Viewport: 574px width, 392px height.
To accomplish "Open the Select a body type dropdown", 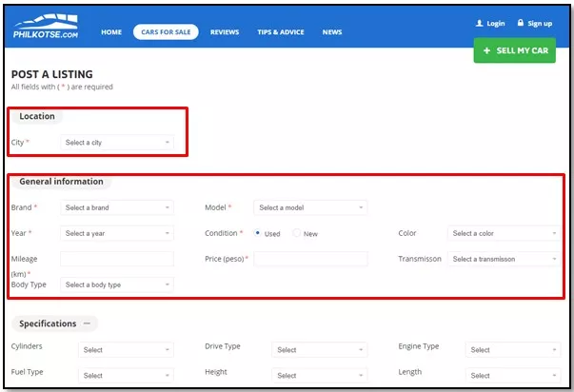I will pyautogui.click(x=117, y=284).
